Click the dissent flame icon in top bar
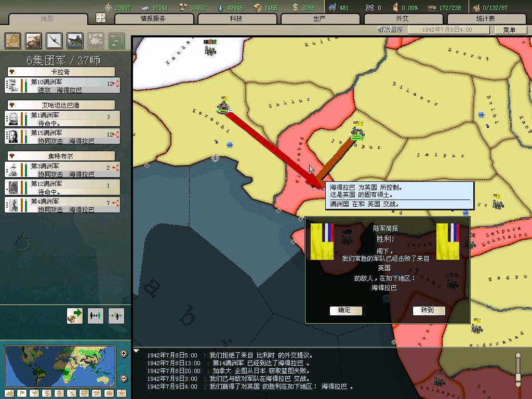 (395, 7)
